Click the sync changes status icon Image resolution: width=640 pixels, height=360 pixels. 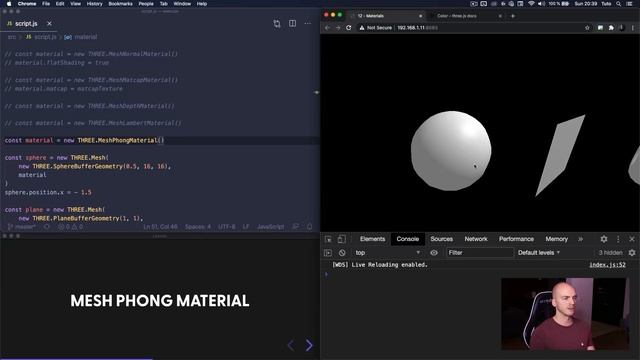pos(47,227)
